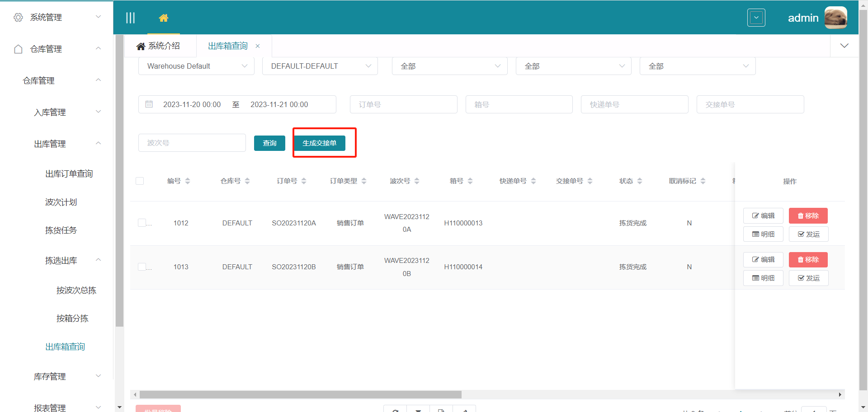Open the middle 全部 dropdown
This screenshot has width=868, height=412.
[x=574, y=66]
